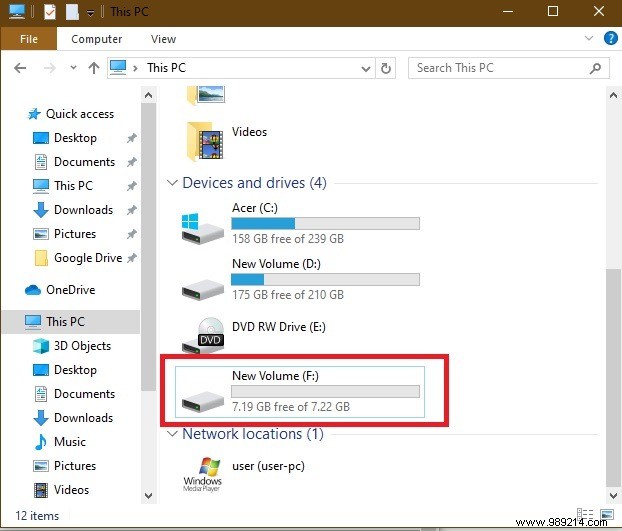Viewport: 622px width, 531px height.
Task: Click the New Volume (D:) capacity bar
Action: click(x=325, y=280)
